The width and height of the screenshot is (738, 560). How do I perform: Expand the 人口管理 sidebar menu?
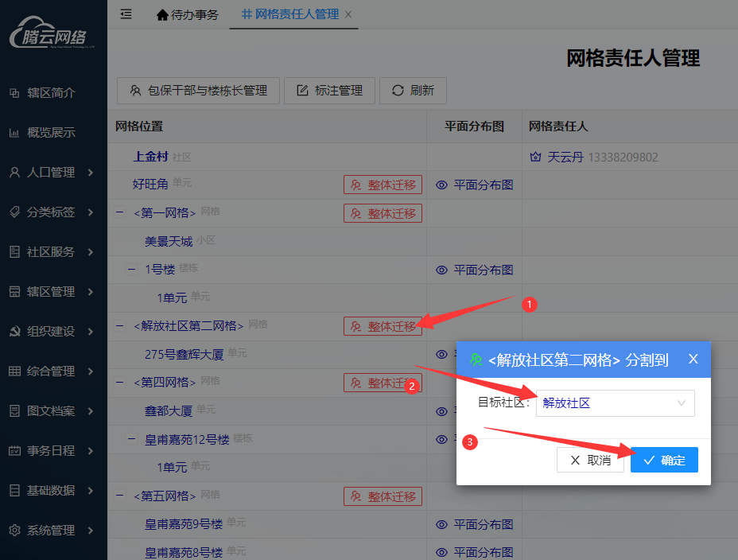tap(52, 173)
